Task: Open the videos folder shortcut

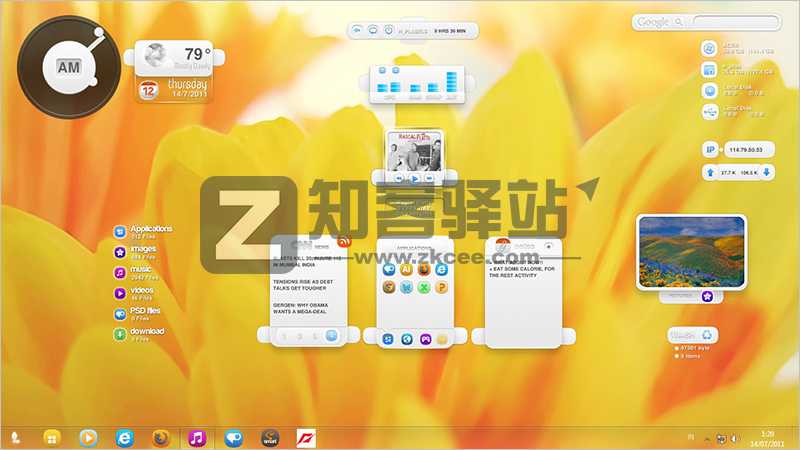Action: [x=134, y=293]
